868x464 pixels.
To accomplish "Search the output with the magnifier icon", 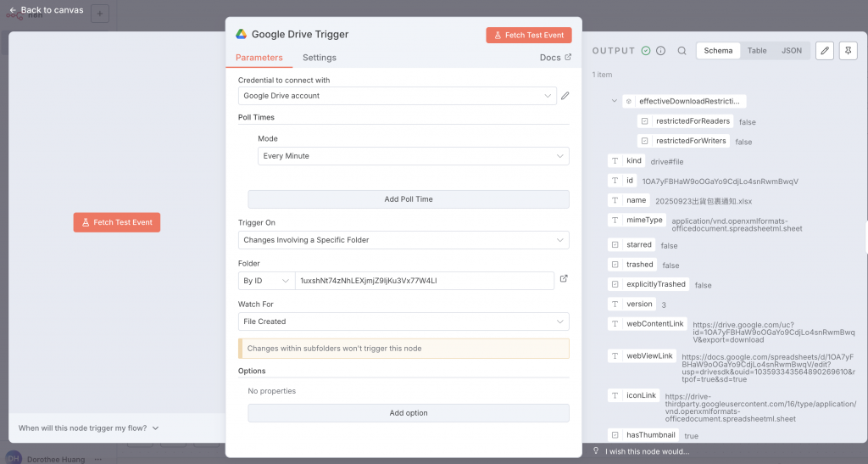I will 682,50.
